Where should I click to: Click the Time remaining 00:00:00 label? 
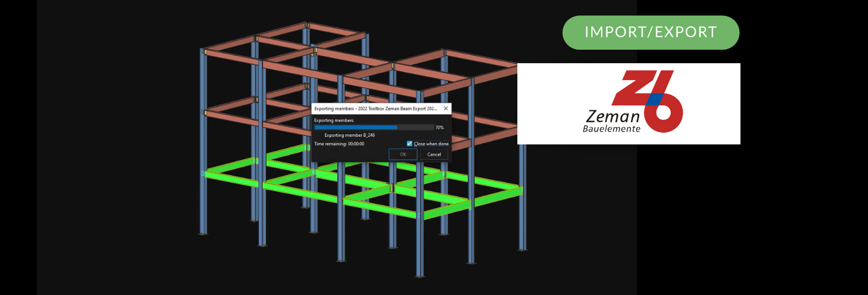[x=339, y=144]
